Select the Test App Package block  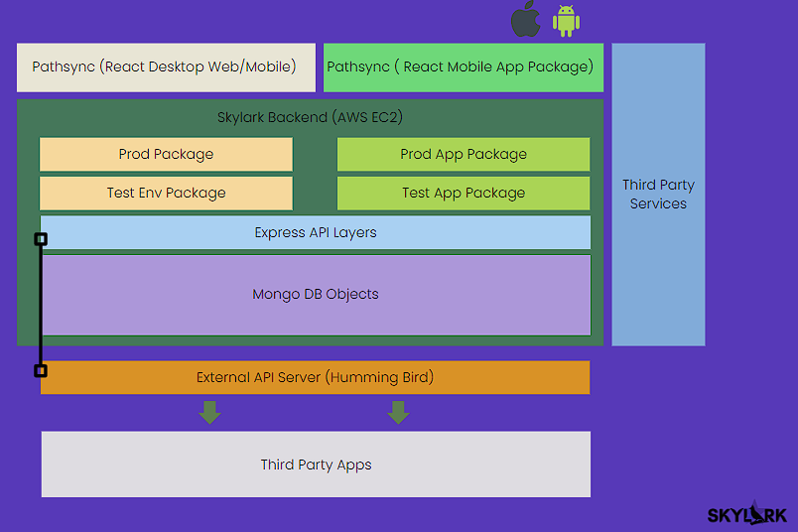pyautogui.click(x=464, y=193)
